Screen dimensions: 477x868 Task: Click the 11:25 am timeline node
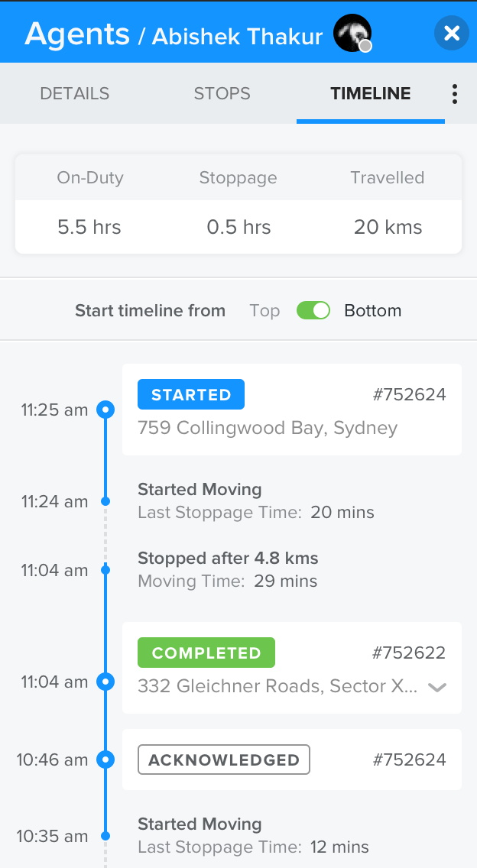click(x=106, y=410)
